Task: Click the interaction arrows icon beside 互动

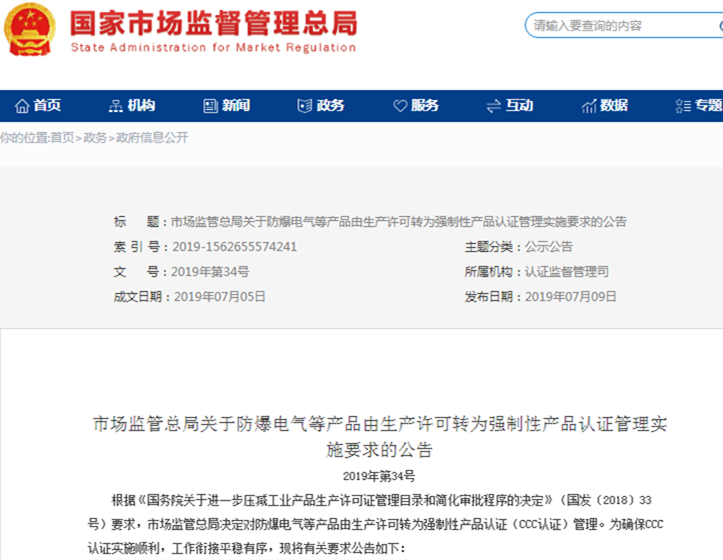Action: (492, 106)
